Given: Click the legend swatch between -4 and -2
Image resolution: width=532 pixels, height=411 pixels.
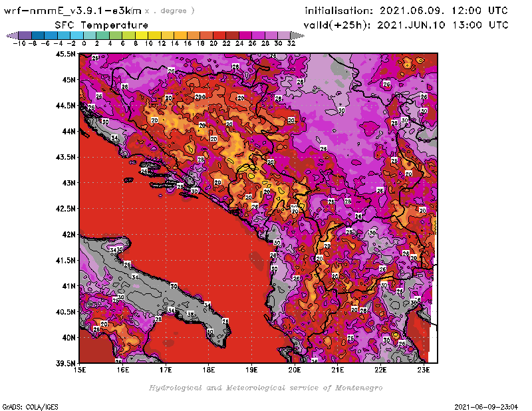Looking at the screenshot, I should pyautogui.click(x=64, y=36).
